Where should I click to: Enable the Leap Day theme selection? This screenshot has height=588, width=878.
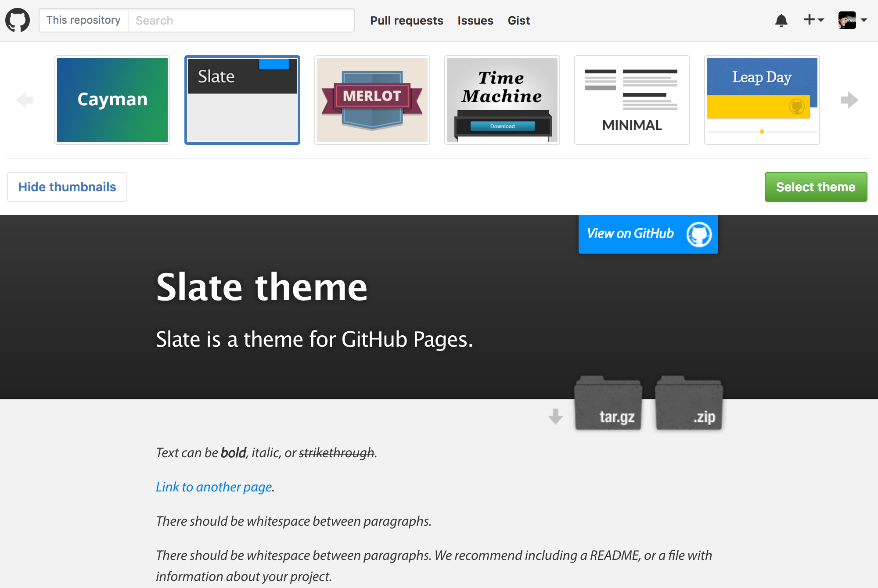(x=762, y=100)
